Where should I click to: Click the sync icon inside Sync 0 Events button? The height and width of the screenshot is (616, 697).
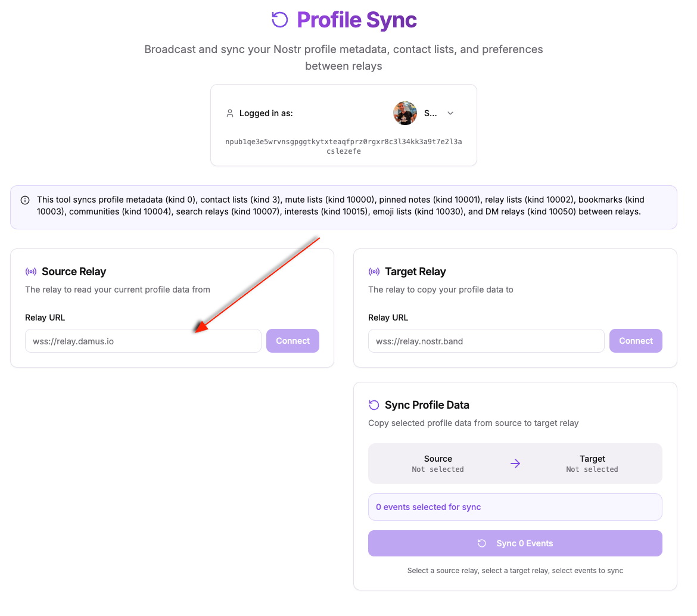(x=482, y=543)
